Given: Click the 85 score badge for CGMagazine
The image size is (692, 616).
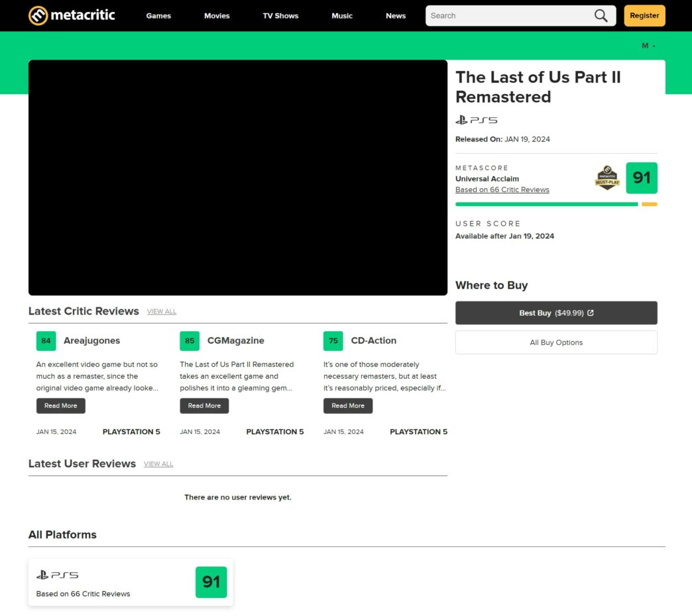Looking at the screenshot, I should click(190, 341).
